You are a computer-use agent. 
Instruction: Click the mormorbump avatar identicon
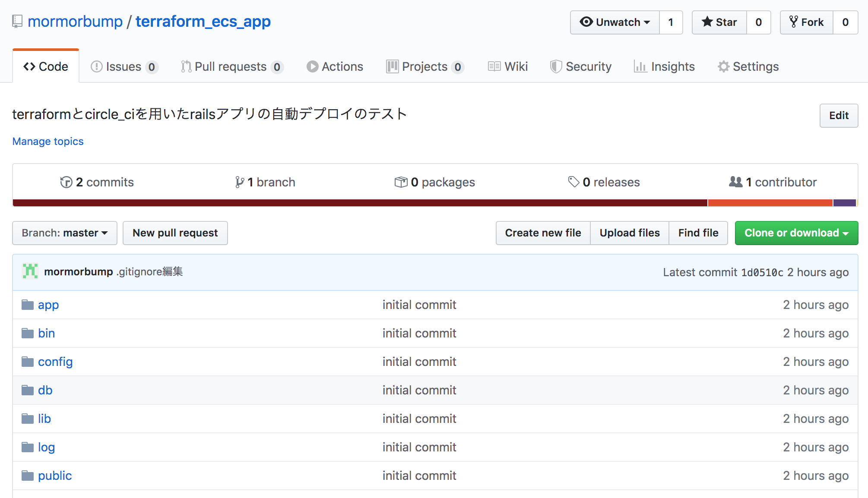point(30,271)
